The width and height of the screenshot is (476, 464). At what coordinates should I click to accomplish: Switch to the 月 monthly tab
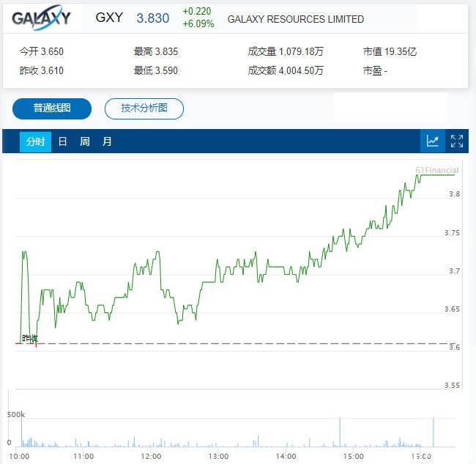(107, 141)
